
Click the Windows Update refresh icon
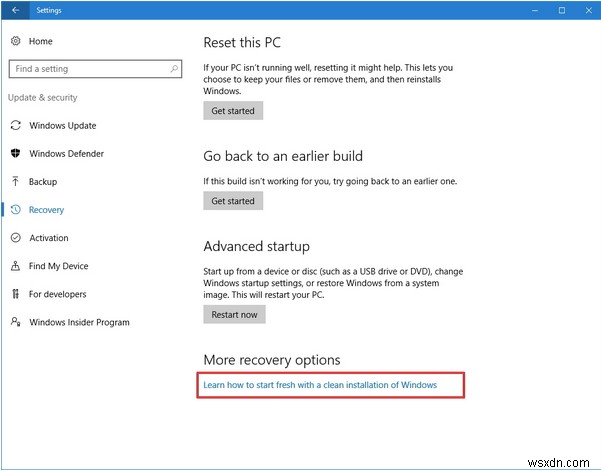pyautogui.click(x=15, y=125)
